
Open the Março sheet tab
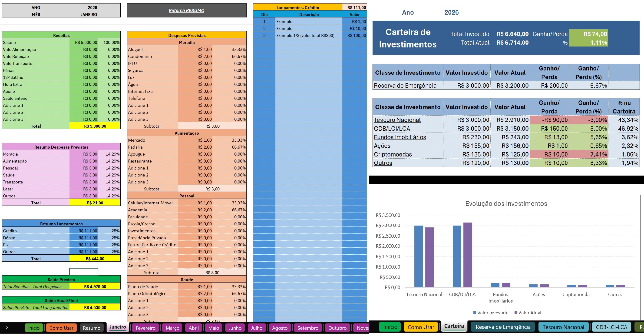pyautogui.click(x=172, y=328)
